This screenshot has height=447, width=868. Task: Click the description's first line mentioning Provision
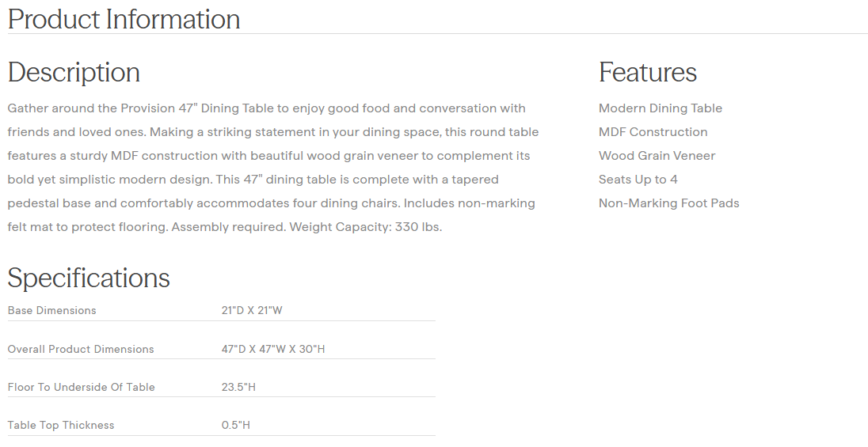(x=266, y=108)
